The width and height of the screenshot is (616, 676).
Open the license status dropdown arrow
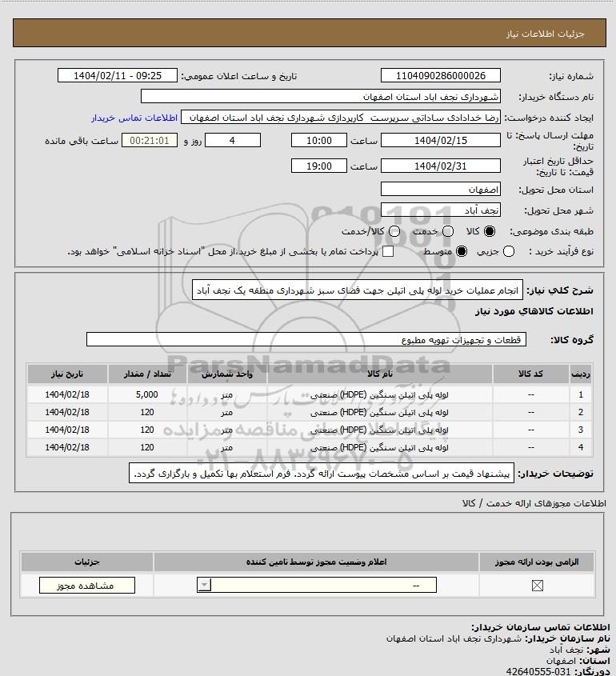[x=204, y=585]
